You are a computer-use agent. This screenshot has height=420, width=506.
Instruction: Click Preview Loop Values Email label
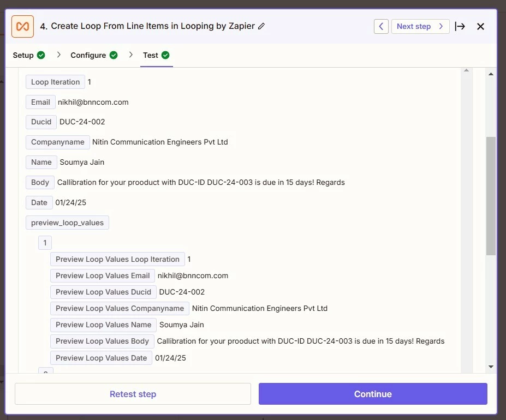pos(103,276)
